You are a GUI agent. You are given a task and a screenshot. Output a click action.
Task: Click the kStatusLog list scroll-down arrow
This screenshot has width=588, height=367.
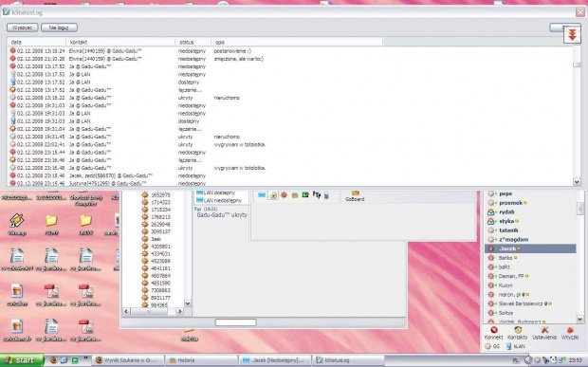tap(577, 182)
